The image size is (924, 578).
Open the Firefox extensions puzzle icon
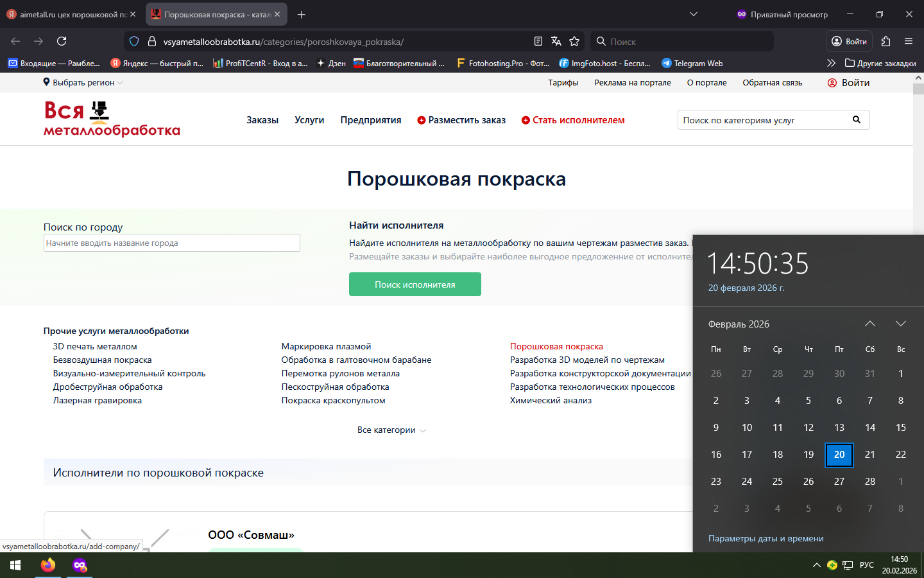click(x=886, y=41)
